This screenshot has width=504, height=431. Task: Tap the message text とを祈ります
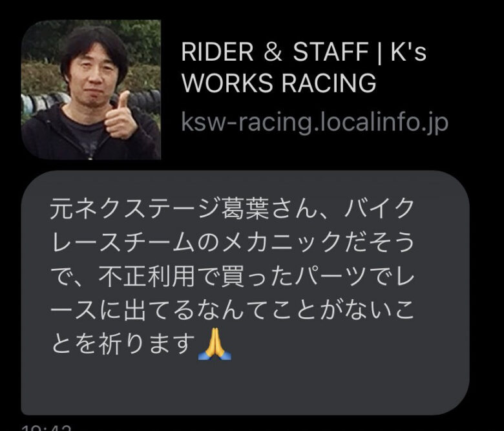123,344
